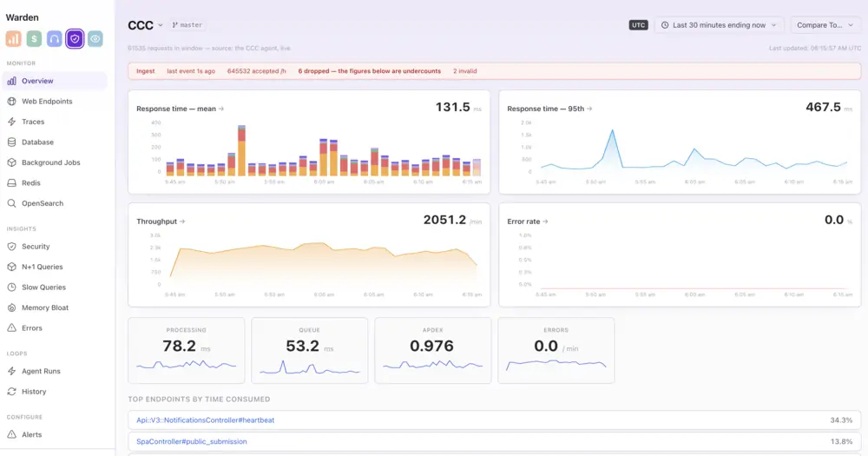Click the arrow next to Error rate
Screen dimensions: 868x456
pos(545,221)
